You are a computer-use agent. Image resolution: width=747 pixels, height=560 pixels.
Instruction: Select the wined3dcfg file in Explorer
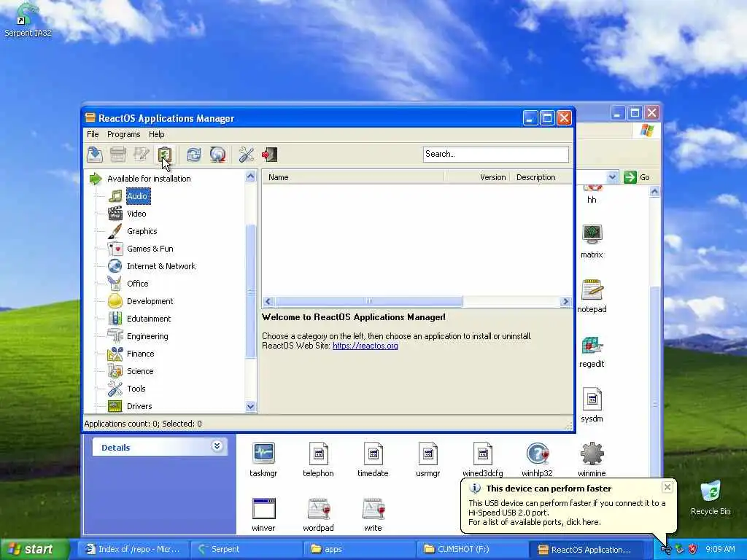tap(483, 460)
